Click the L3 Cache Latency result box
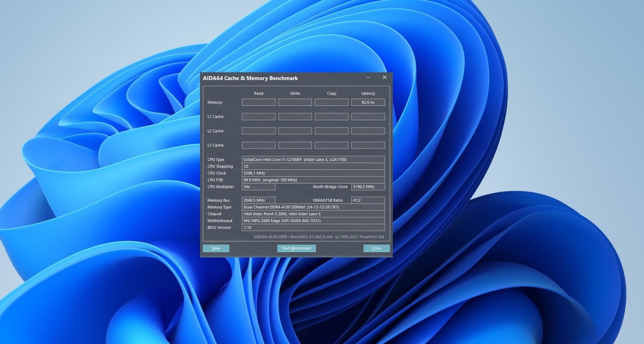The width and height of the screenshot is (644, 344). (x=368, y=145)
